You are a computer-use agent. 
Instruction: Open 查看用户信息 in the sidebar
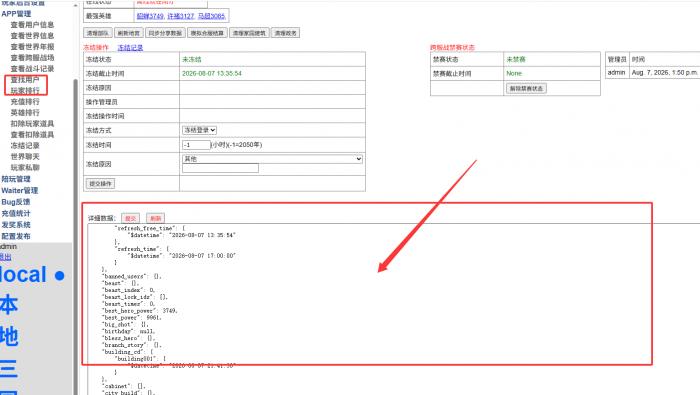coord(32,25)
